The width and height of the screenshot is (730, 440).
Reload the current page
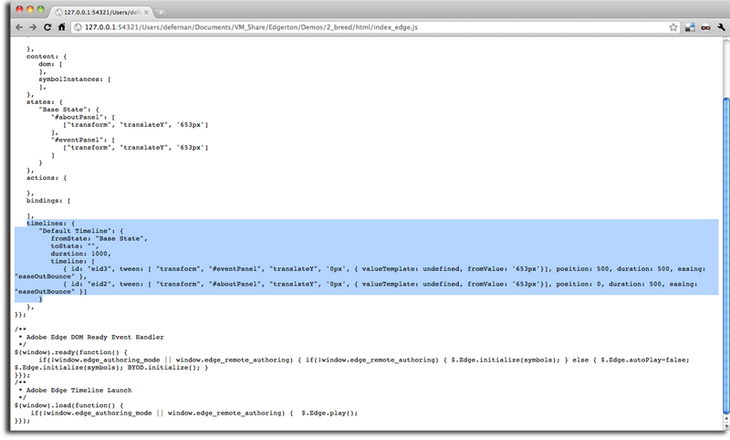[x=46, y=26]
